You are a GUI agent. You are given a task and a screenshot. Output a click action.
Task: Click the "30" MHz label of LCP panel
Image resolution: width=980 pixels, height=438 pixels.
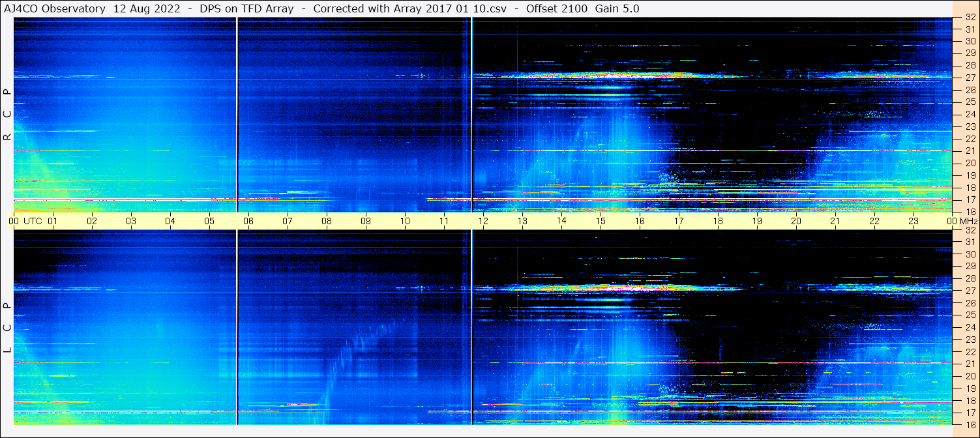pos(970,254)
